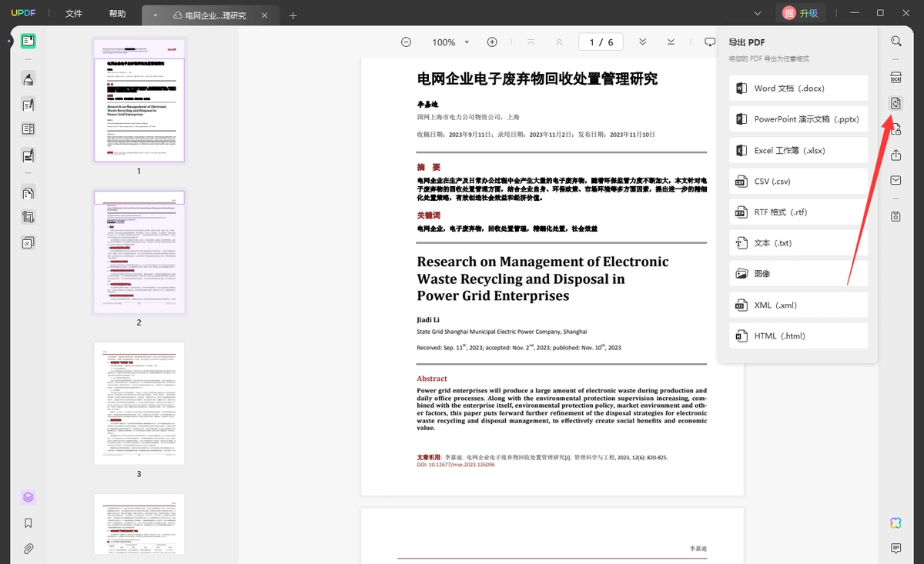This screenshot has width=924, height=564.
Task: Click the UPDF logo in title bar
Action: (x=23, y=14)
